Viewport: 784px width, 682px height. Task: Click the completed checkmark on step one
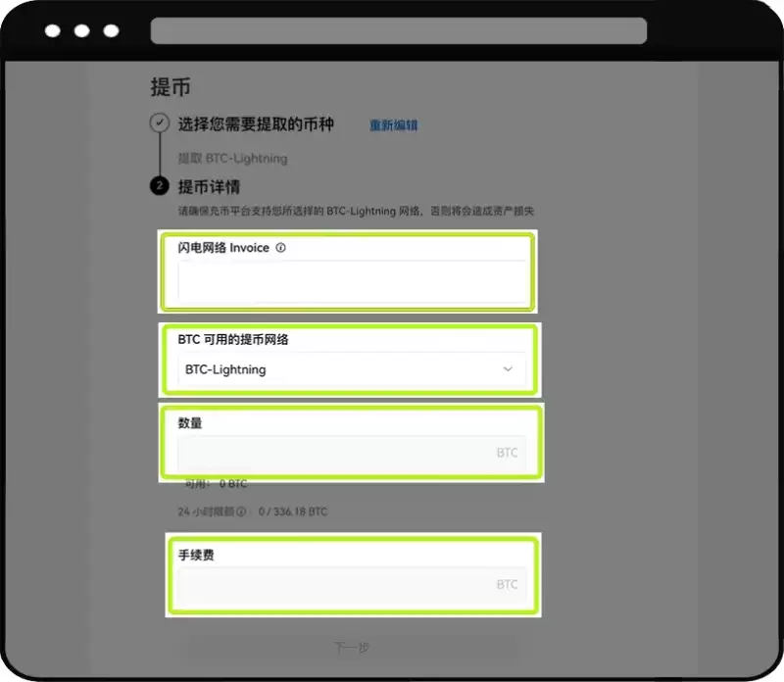pyautogui.click(x=159, y=123)
